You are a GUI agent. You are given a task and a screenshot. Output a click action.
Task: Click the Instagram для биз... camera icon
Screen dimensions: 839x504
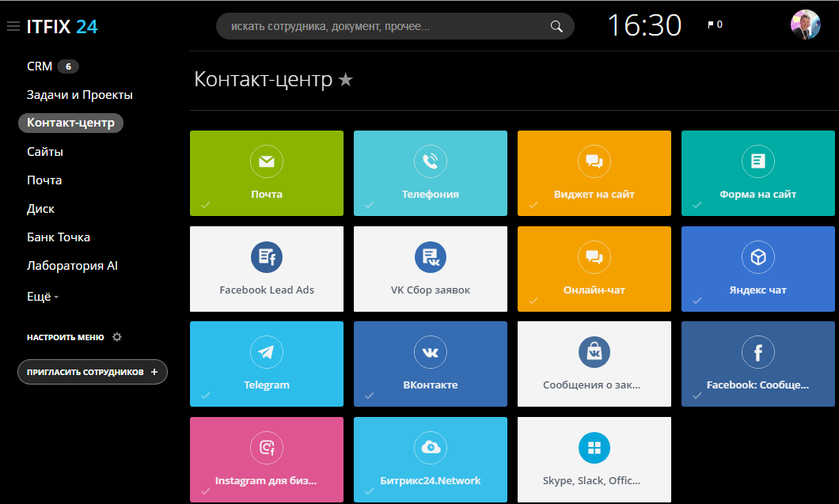pyautogui.click(x=267, y=447)
